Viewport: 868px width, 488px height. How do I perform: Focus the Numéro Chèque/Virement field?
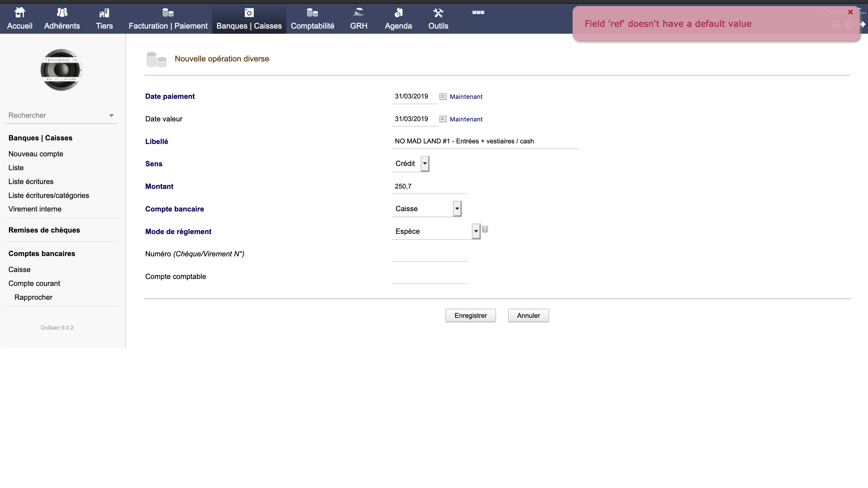click(x=429, y=254)
